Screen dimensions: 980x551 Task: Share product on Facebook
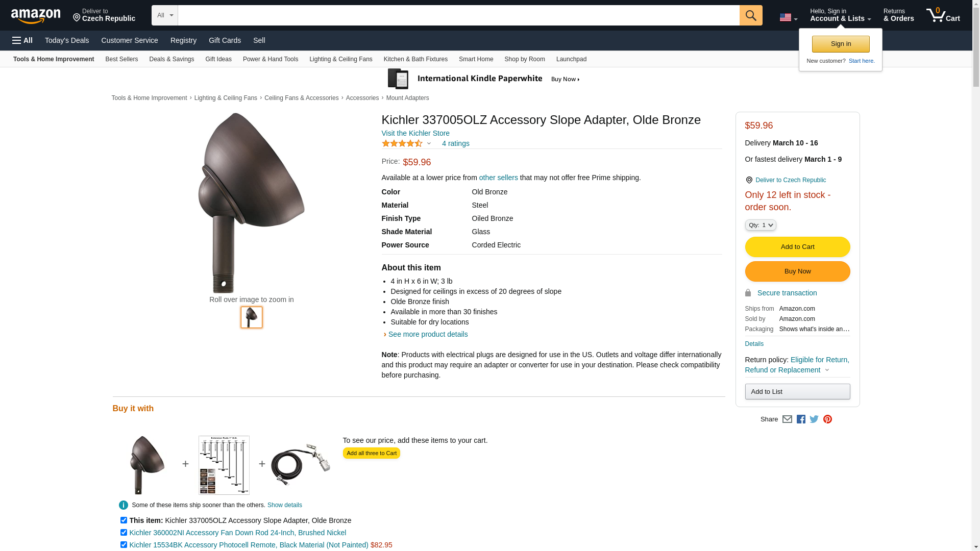click(x=801, y=419)
